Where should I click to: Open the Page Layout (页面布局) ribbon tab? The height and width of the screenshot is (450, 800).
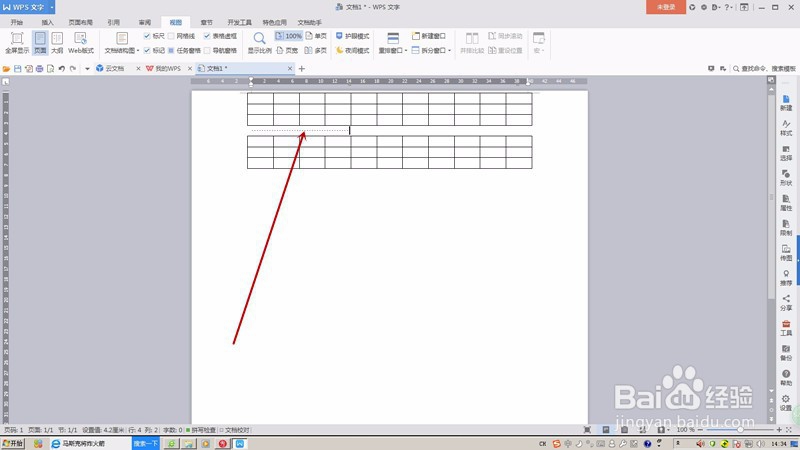tap(81, 22)
